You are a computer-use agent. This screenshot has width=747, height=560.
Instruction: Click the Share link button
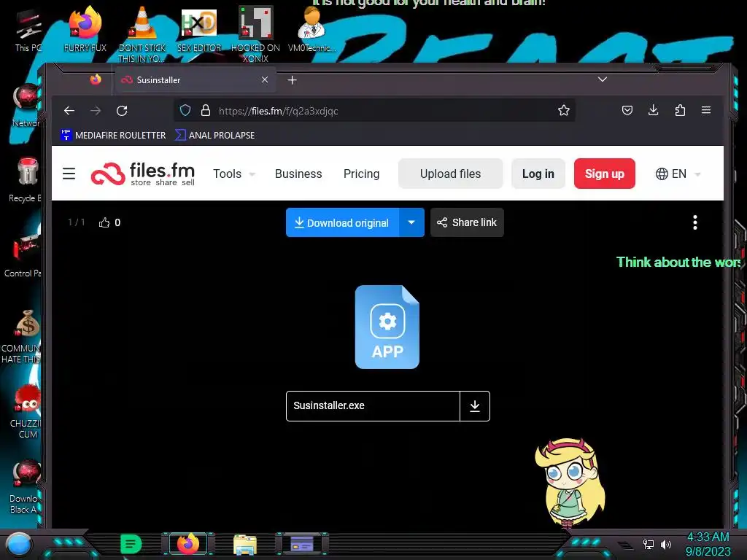tap(467, 222)
